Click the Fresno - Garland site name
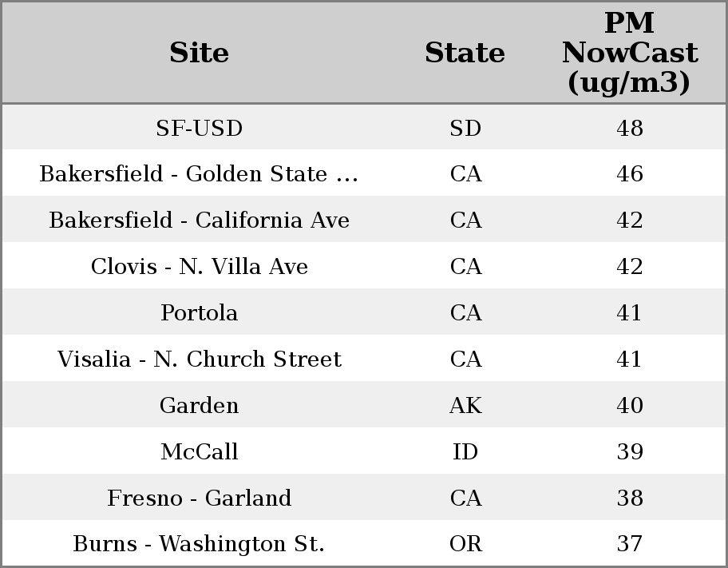Image resolution: width=728 pixels, height=568 pixels. (199, 498)
